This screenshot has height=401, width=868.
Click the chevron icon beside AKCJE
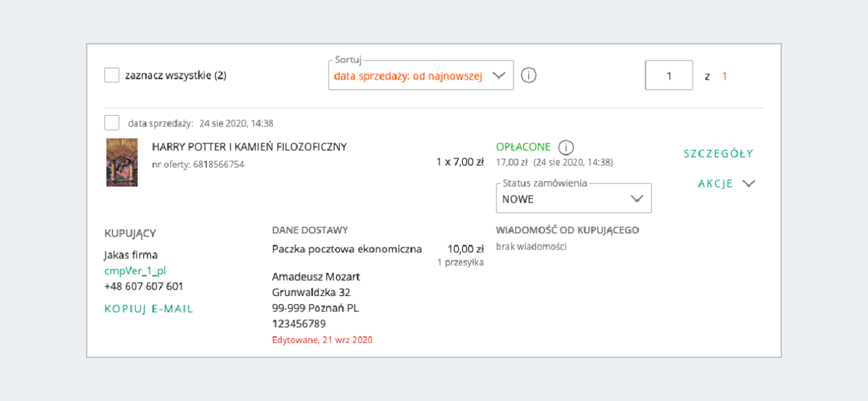pyautogui.click(x=749, y=184)
